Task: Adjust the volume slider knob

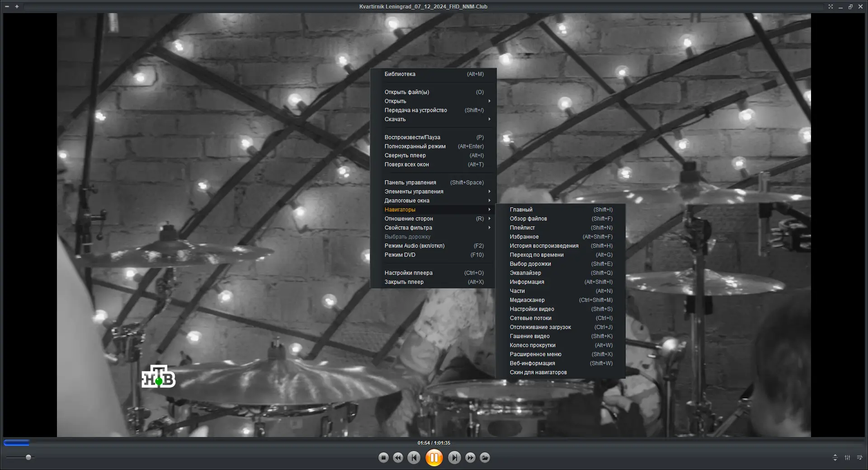Action: click(x=28, y=457)
